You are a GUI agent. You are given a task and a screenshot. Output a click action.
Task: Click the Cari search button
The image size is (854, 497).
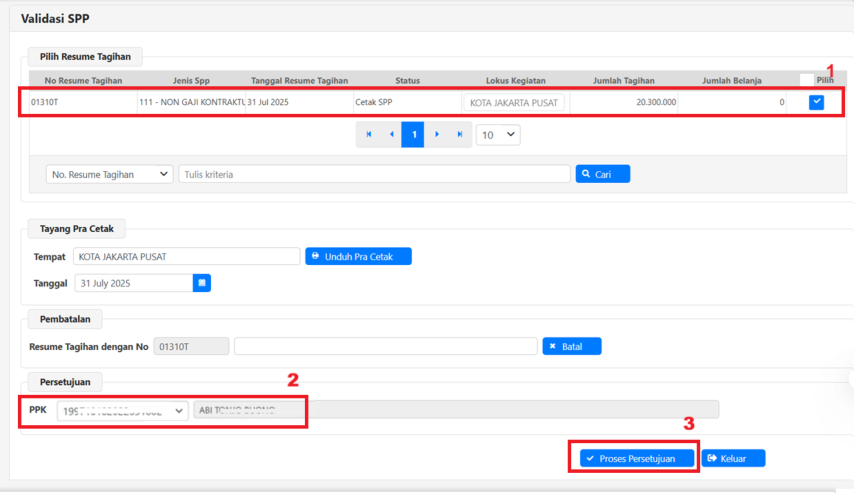coord(602,174)
